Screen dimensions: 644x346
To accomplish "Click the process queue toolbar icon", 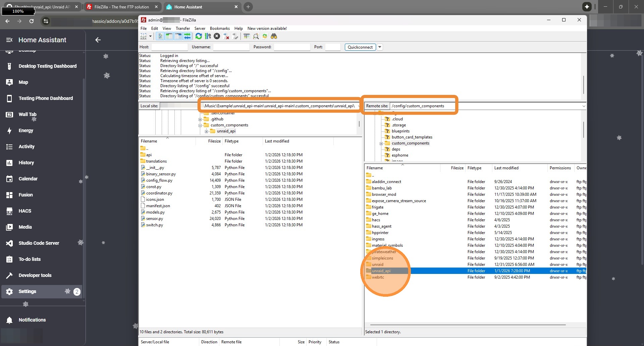I will (x=208, y=36).
